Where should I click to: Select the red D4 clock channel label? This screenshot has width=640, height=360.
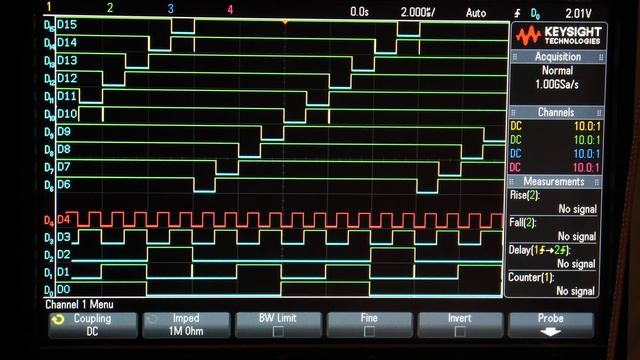(64, 220)
